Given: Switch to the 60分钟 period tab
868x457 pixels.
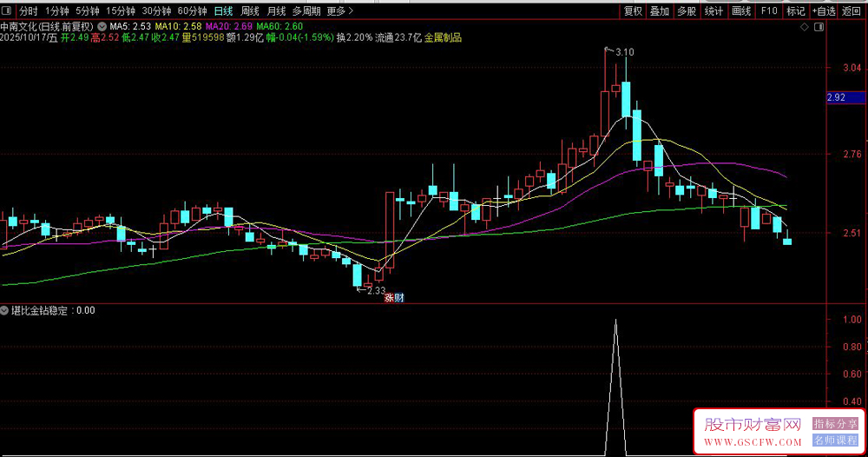Looking at the screenshot, I should (x=192, y=11).
